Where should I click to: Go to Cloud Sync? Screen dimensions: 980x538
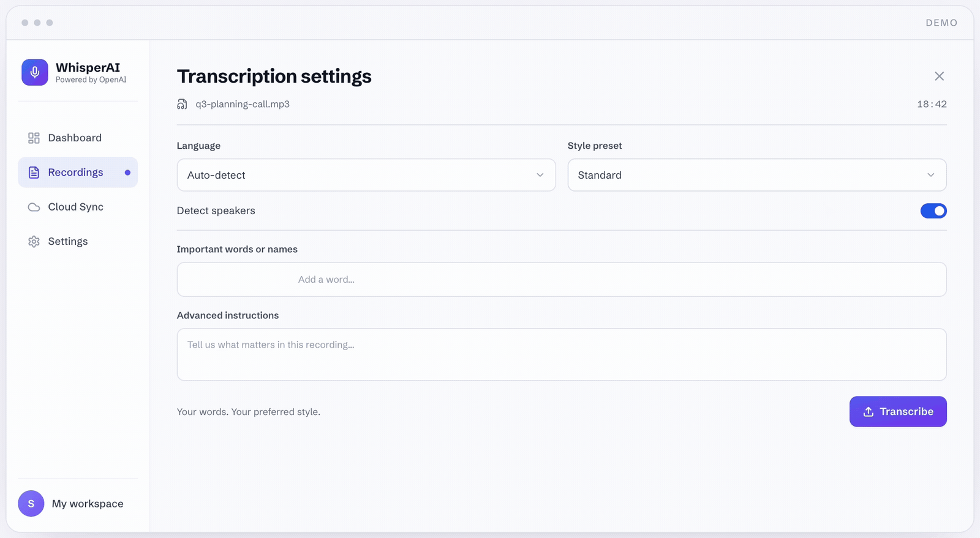(x=78, y=207)
